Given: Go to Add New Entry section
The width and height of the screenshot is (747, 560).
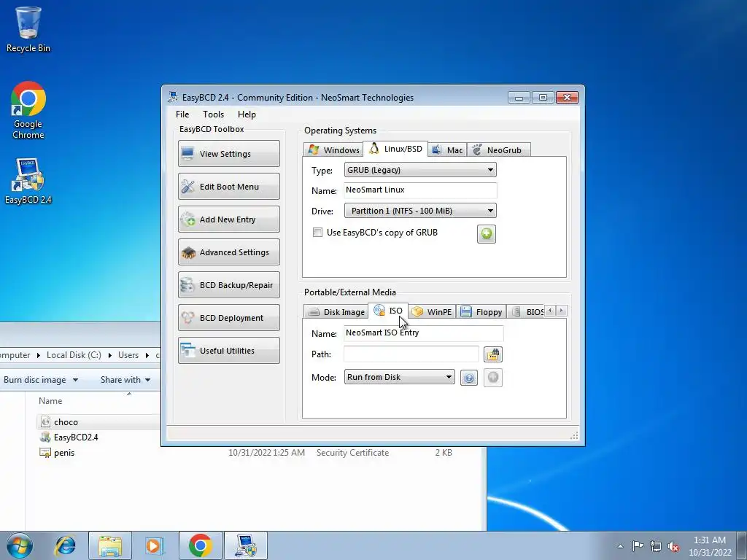Looking at the screenshot, I should (228, 219).
